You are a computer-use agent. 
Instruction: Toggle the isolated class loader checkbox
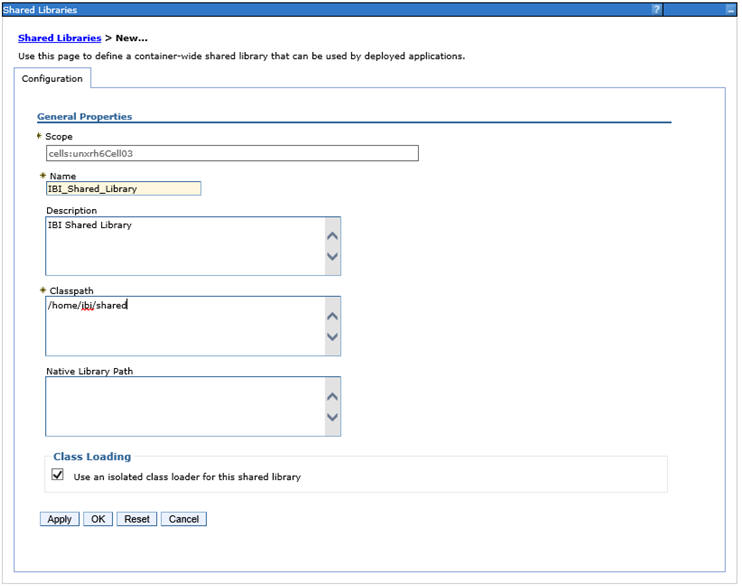(58, 476)
